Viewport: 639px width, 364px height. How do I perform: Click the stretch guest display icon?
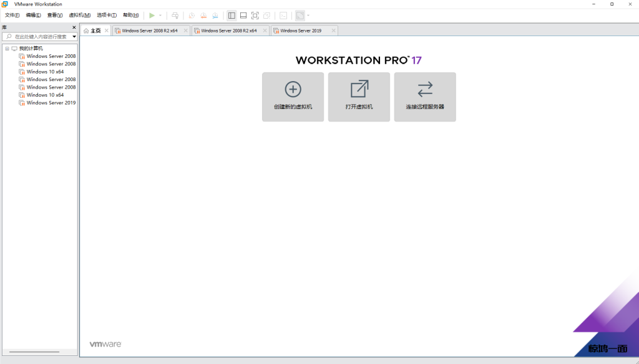tap(300, 16)
